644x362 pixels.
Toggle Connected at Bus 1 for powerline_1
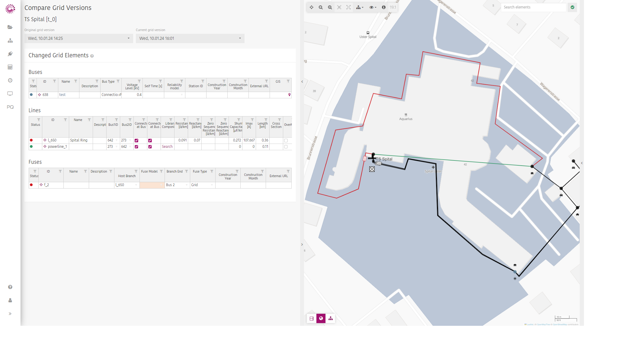tap(136, 147)
